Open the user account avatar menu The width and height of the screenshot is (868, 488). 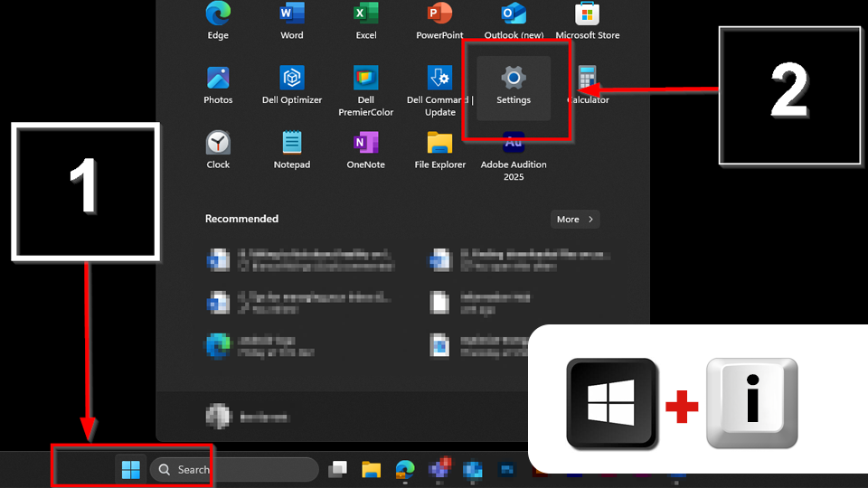[218, 417]
